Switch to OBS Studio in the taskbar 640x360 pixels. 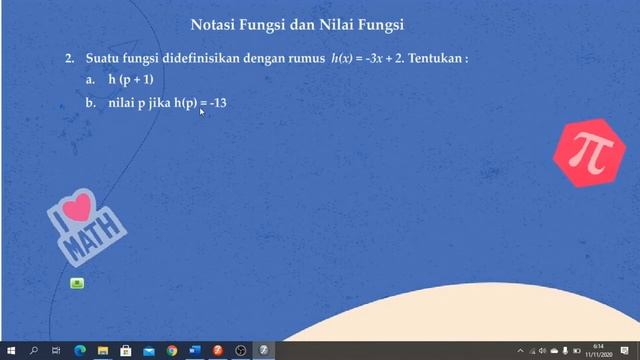click(x=241, y=351)
